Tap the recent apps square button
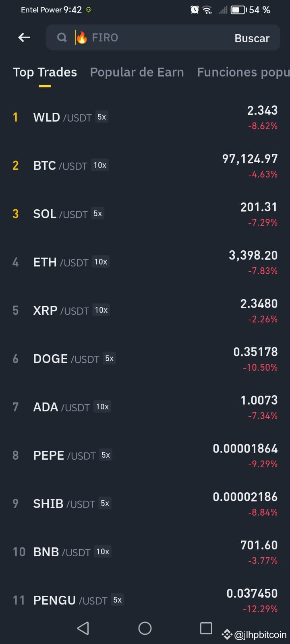Image resolution: width=290 pixels, height=644 pixels. point(206,628)
